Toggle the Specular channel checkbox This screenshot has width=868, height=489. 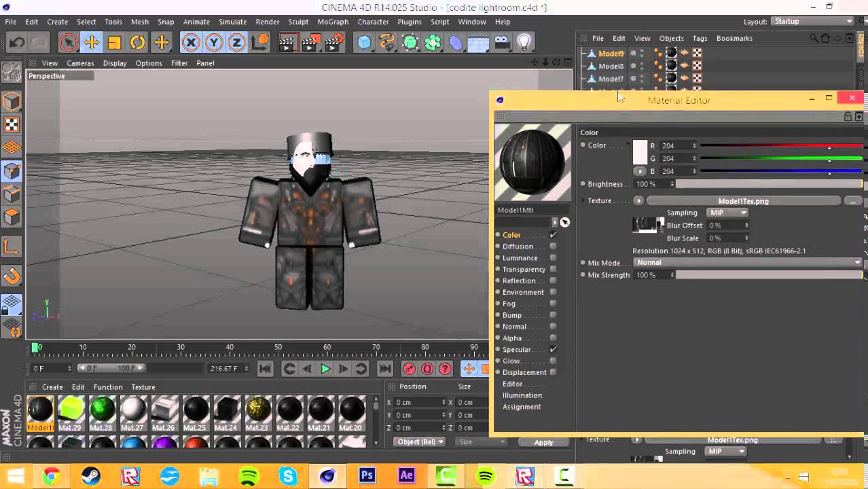click(x=553, y=350)
